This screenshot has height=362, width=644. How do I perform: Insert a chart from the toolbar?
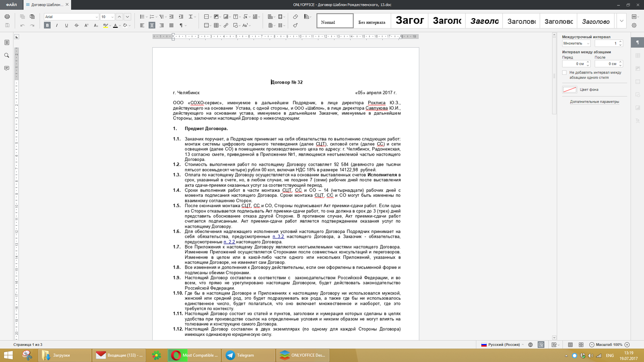tap(226, 16)
